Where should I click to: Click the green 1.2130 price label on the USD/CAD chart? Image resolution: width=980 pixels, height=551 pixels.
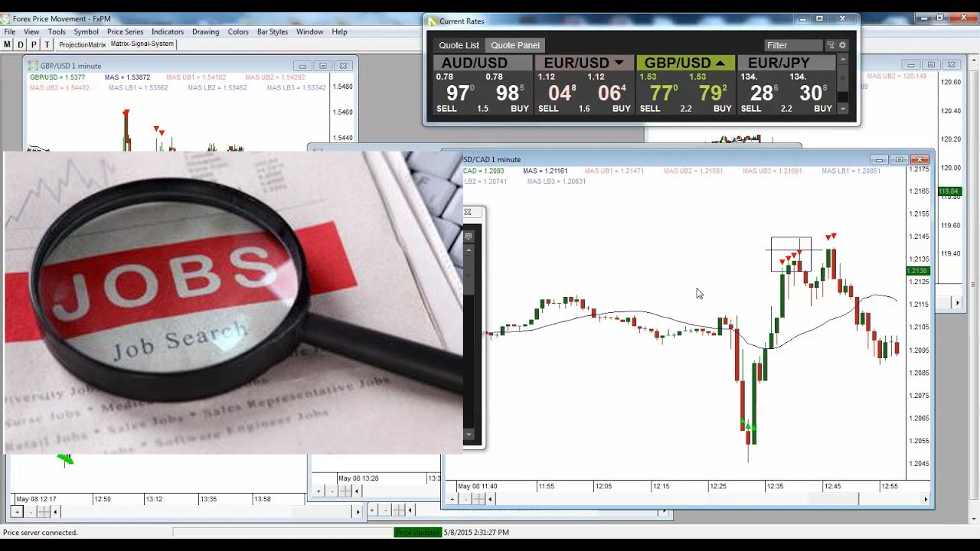coord(917,271)
